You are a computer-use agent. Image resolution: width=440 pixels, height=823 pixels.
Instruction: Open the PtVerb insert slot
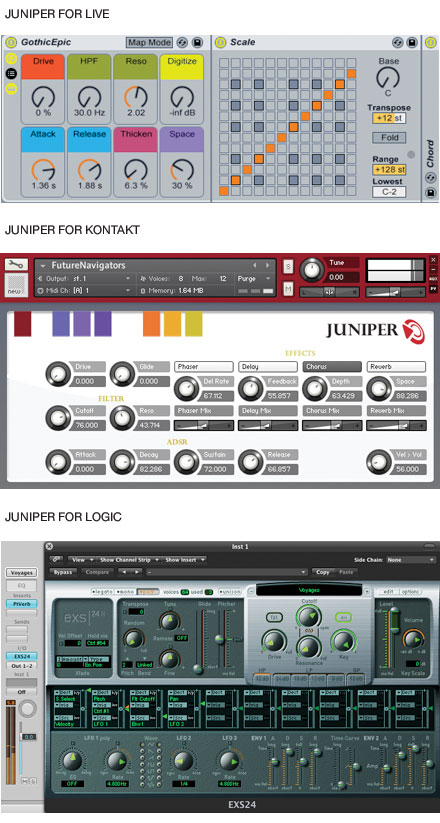coord(22,604)
